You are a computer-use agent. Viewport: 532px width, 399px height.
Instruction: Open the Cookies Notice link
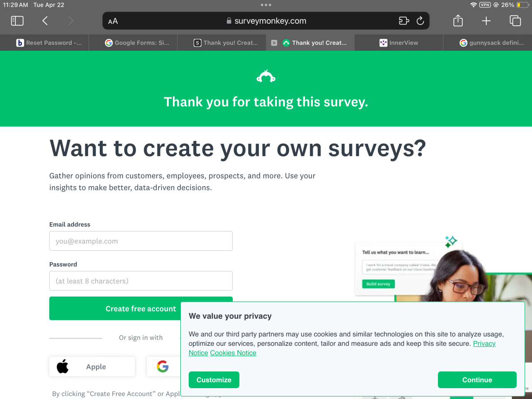point(233,353)
